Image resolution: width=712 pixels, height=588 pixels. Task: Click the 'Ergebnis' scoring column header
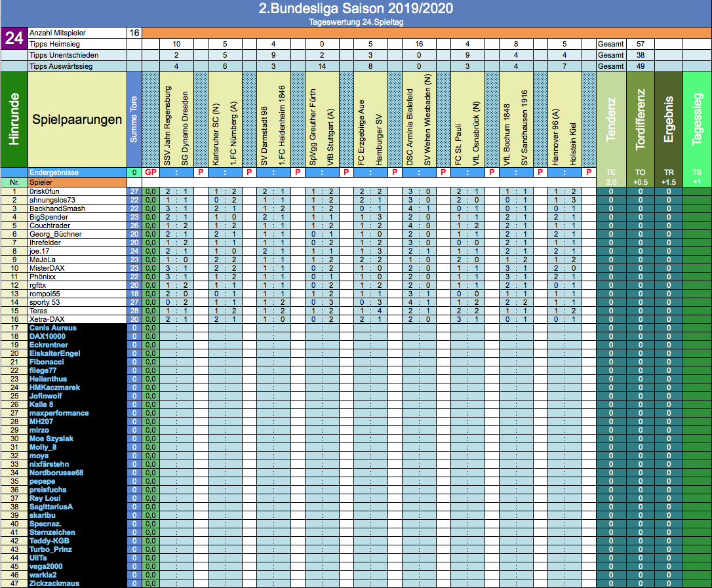[669, 119]
